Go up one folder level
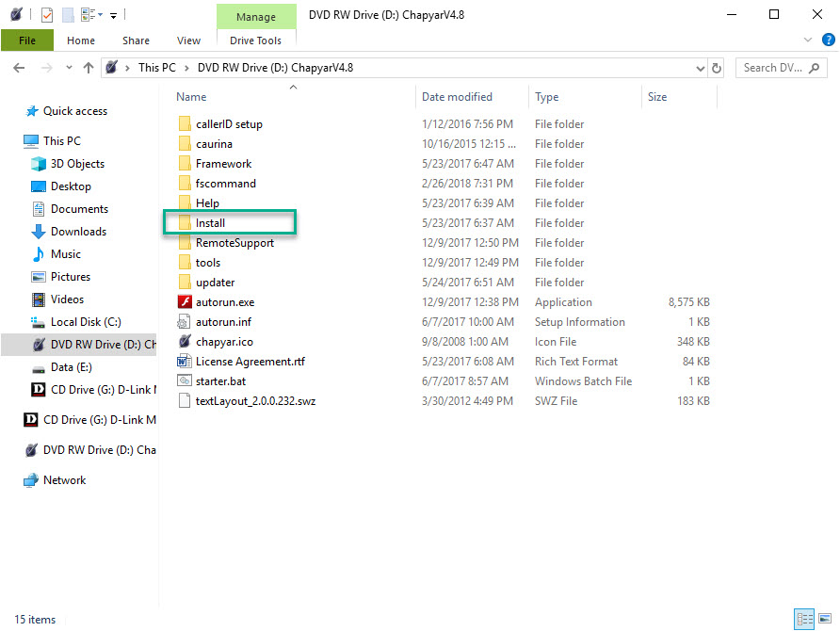The height and width of the screenshot is (631, 840). tap(89, 68)
